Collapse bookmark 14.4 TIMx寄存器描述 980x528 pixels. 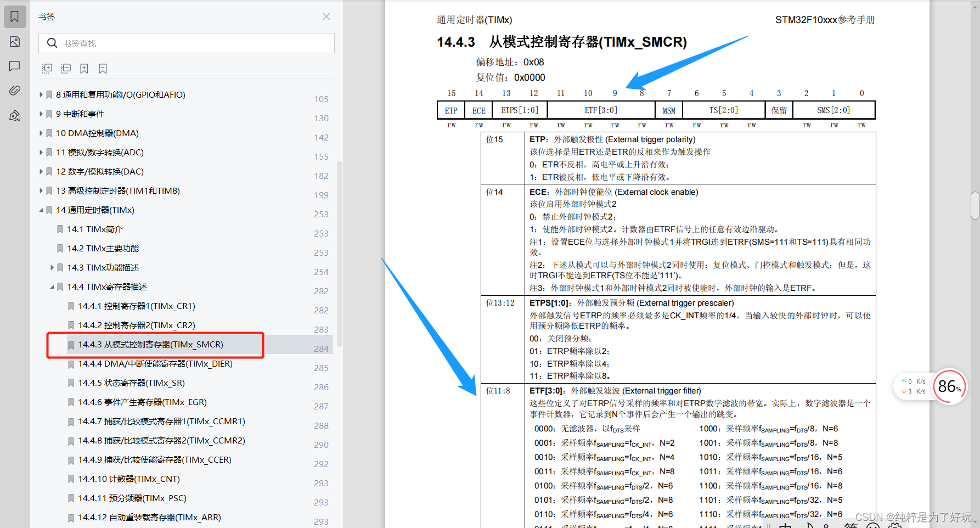coord(52,287)
